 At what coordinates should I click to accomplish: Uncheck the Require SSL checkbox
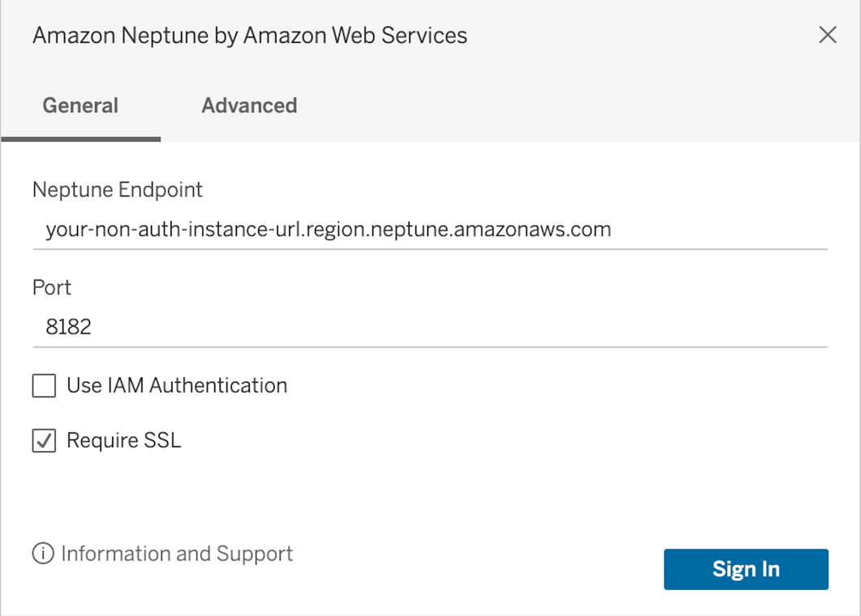click(x=44, y=441)
